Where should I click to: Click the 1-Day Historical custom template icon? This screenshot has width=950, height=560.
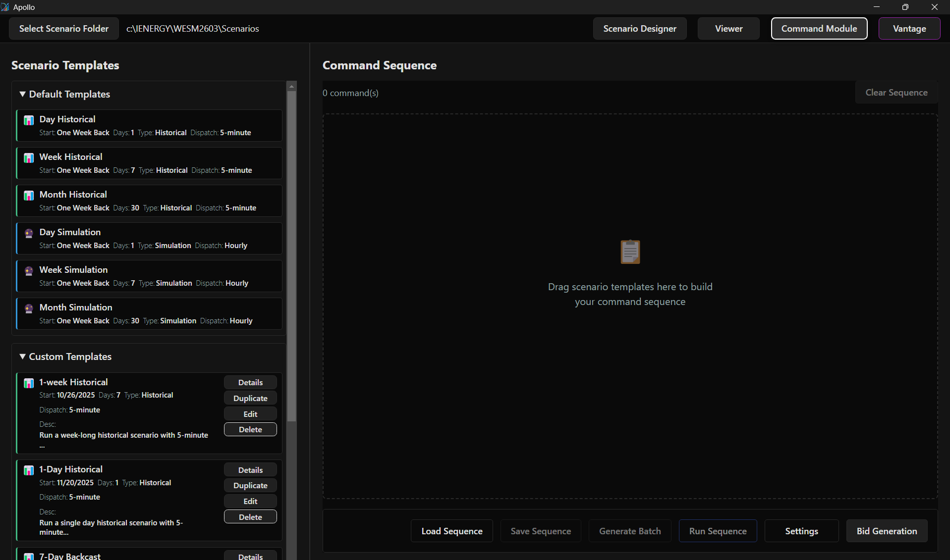pyautogui.click(x=29, y=470)
